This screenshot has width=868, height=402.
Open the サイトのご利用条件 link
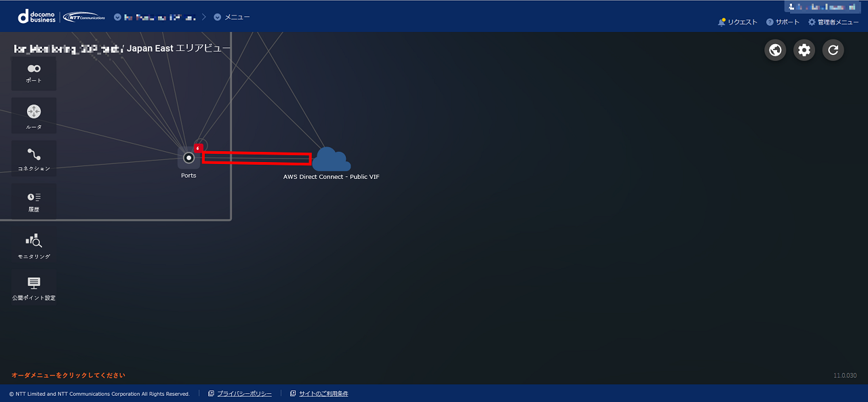323,394
